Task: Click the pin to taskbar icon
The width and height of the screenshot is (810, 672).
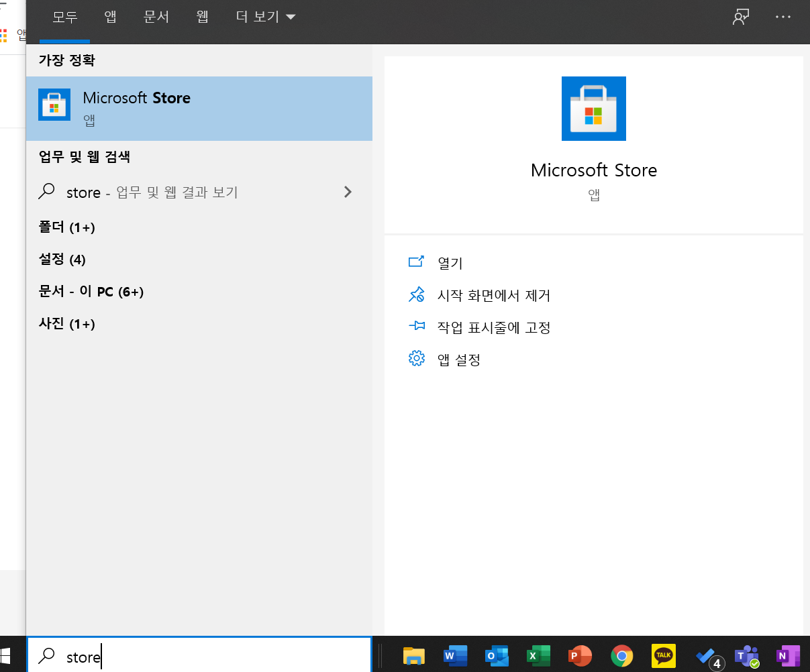Action: coord(417,326)
